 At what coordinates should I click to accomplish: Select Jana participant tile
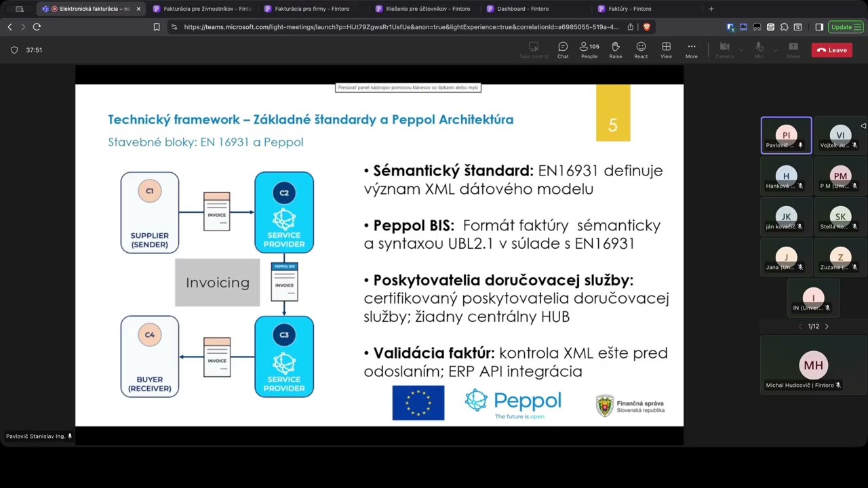[786, 258]
